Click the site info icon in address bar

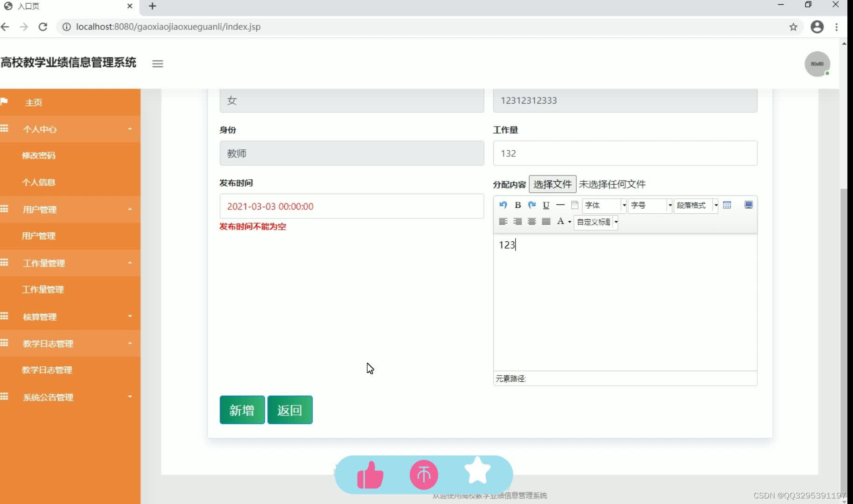pos(67,27)
